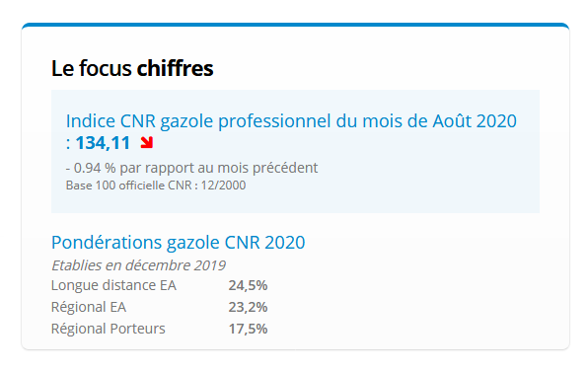
Task: Click the red downward trend arrow icon
Action: pos(147,142)
